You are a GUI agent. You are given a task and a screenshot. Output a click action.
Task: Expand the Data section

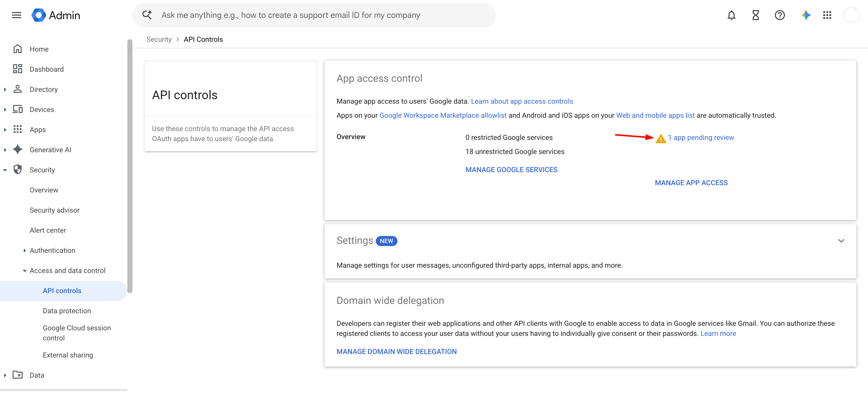pos(5,375)
